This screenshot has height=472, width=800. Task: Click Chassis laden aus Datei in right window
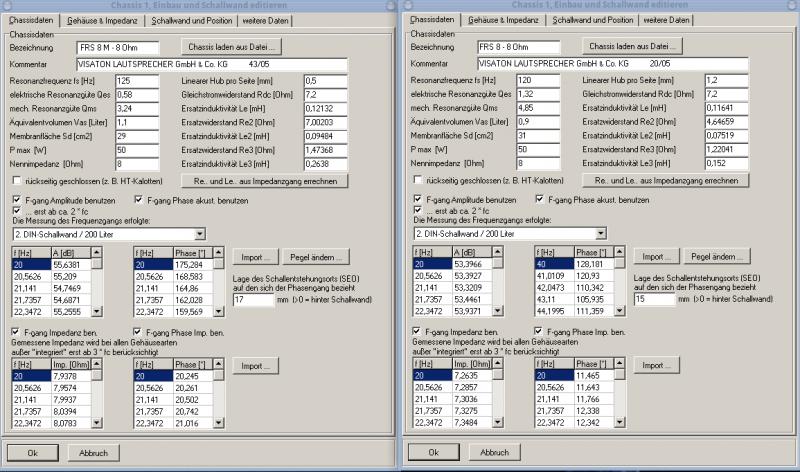point(632,46)
